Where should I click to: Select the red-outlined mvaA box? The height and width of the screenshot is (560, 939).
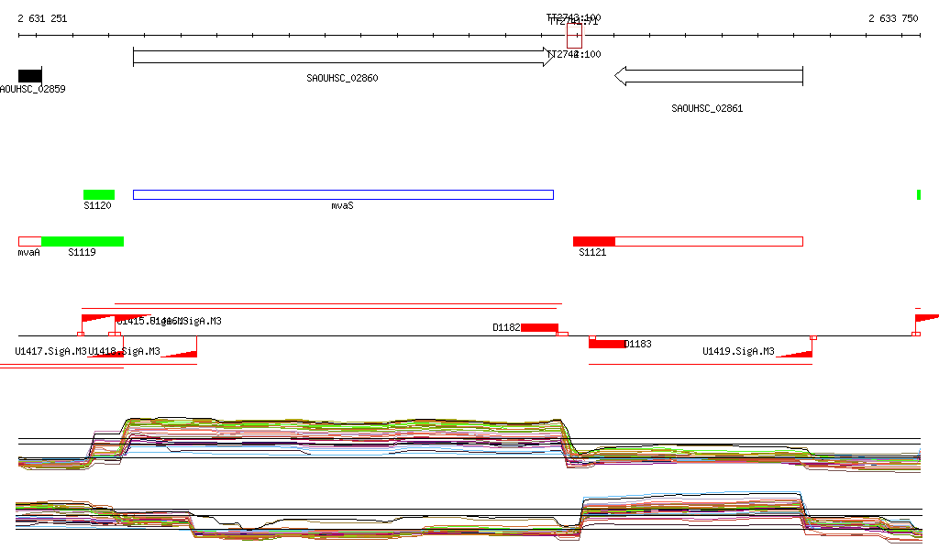[30, 242]
